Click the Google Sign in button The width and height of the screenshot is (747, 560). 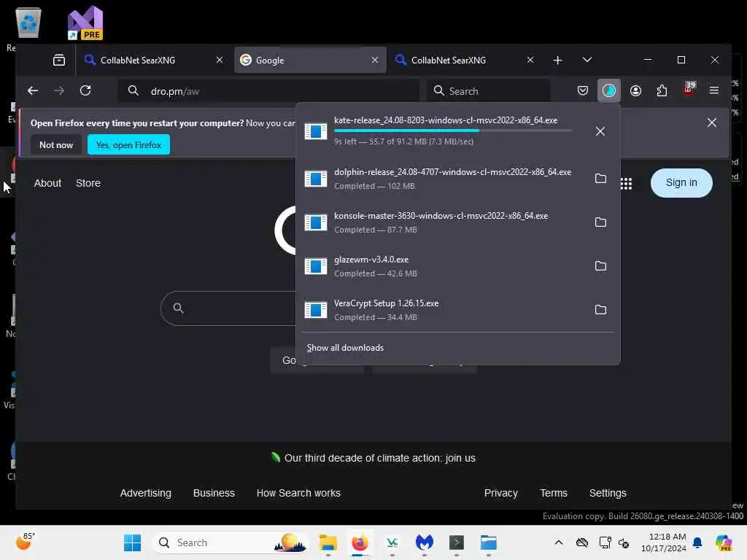(x=681, y=183)
